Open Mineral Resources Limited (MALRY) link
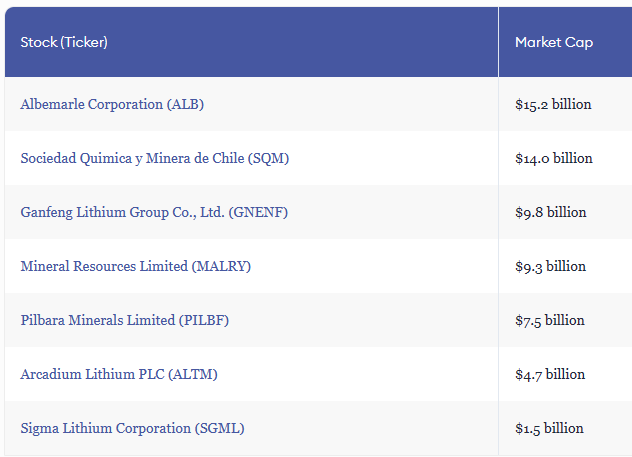 click(135, 266)
